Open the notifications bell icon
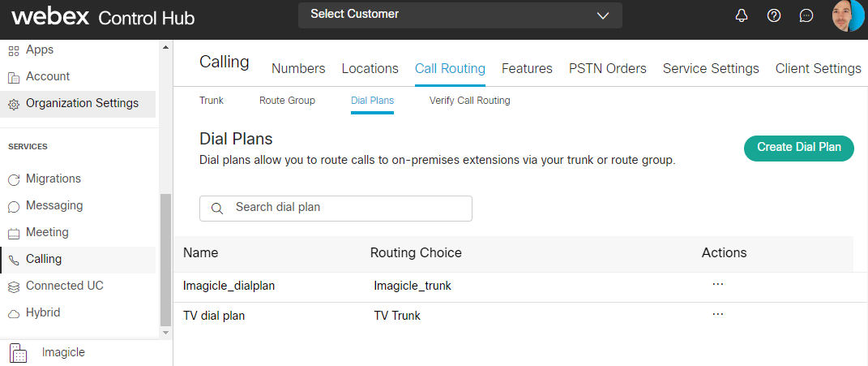Image resolution: width=868 pixels, height=366 pixels. [742, 16]
